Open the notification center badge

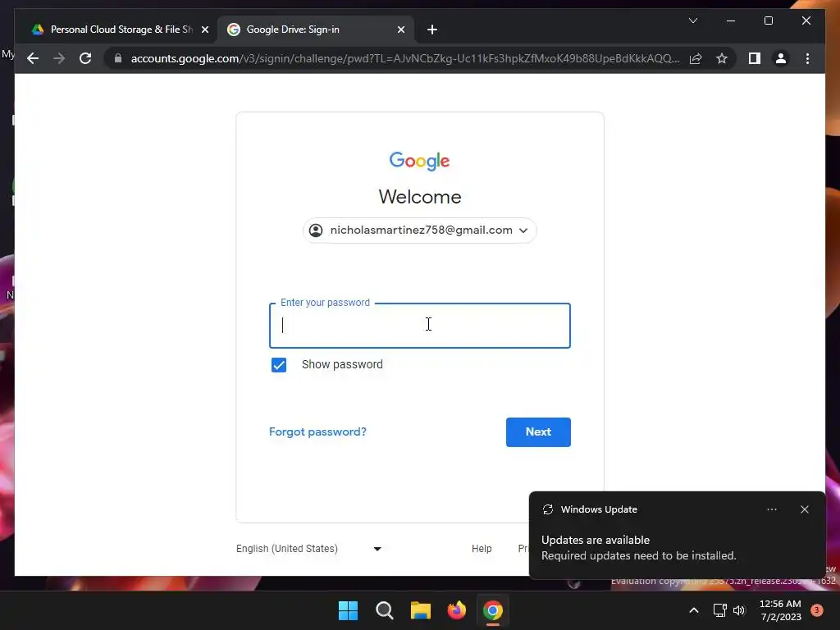pos(817,610)
